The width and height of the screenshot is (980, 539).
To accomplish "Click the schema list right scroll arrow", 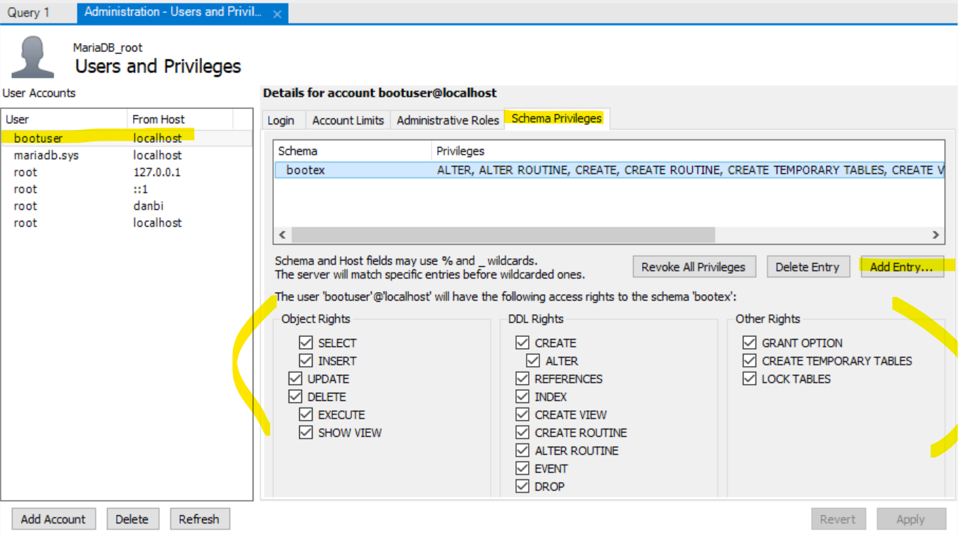I will pos(936,235).
